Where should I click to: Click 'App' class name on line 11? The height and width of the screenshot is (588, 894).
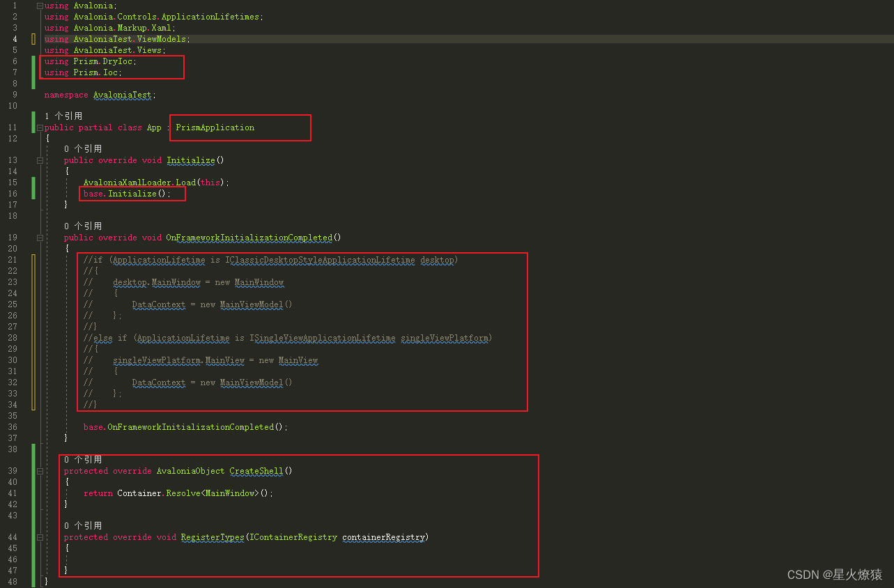tap(154, 128)
